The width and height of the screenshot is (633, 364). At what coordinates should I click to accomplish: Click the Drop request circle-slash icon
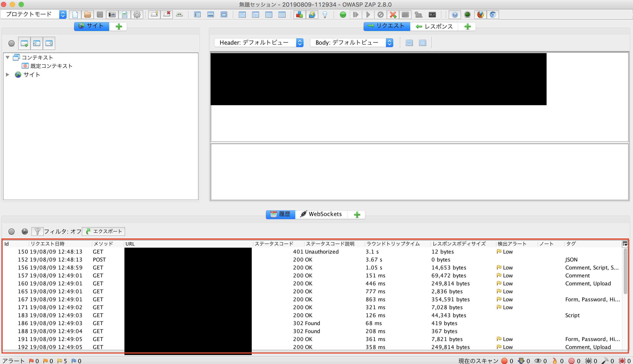click(380, 15)
